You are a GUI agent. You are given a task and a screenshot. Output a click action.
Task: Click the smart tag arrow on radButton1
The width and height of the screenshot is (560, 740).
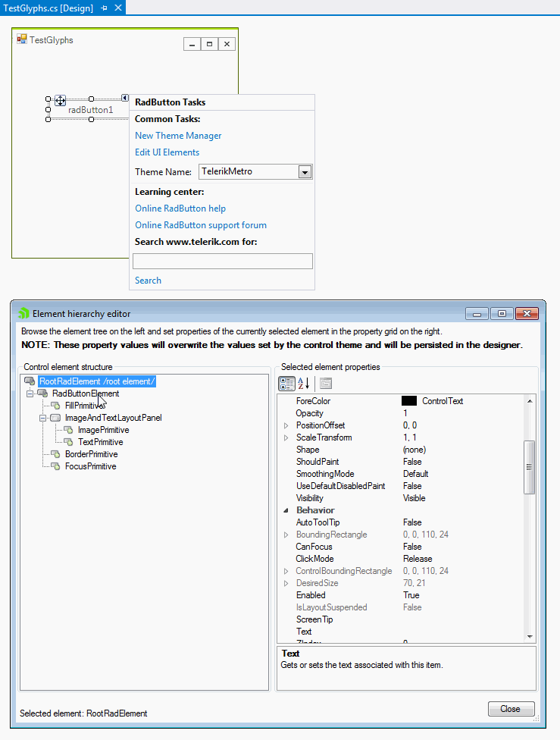[124, 98]
